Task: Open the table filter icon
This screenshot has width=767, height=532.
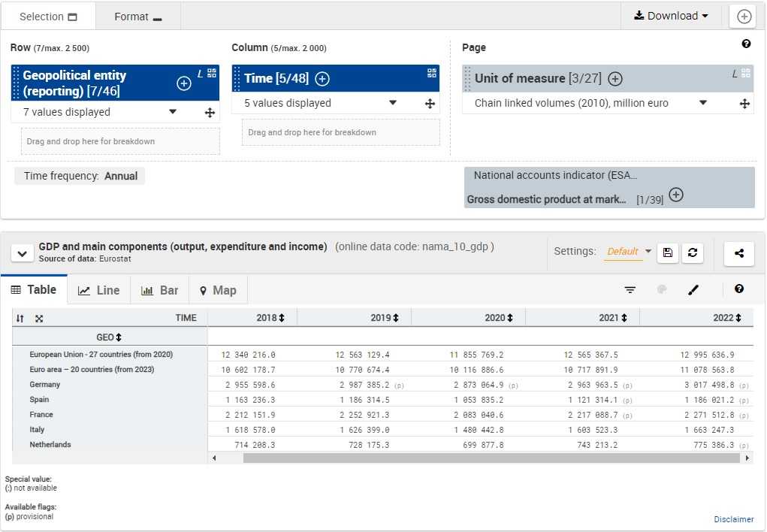Action: (x=630, y=290)
